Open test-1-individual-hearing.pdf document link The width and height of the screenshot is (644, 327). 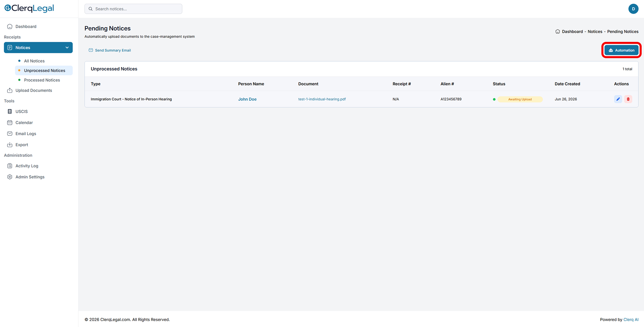pos(322,99)
